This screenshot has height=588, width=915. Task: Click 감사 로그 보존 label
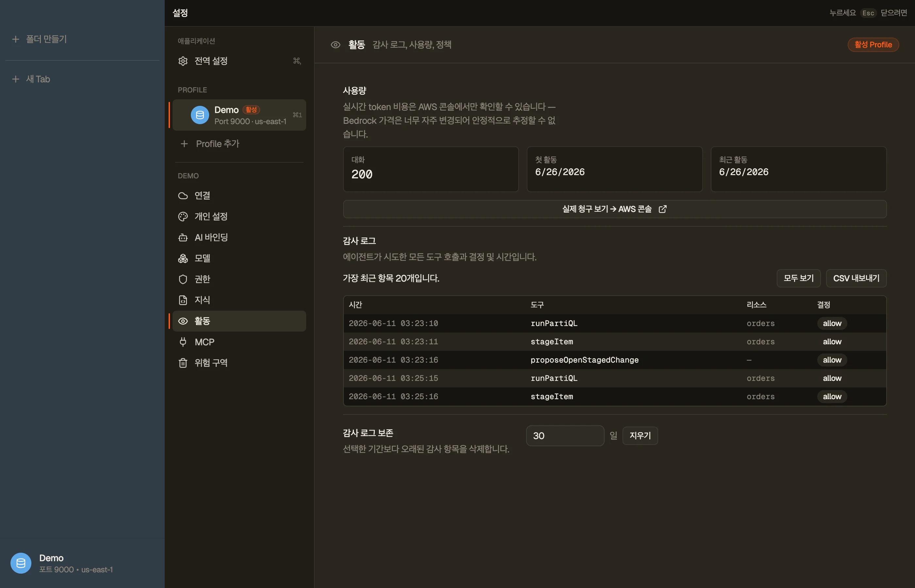point(368,433)
